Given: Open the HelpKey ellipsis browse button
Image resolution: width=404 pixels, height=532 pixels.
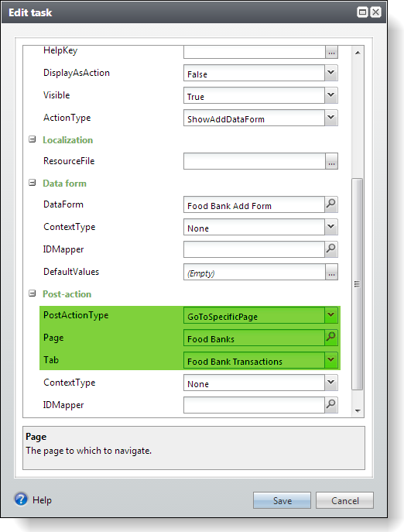Looking at the screenshot, I should coord(331,52).
